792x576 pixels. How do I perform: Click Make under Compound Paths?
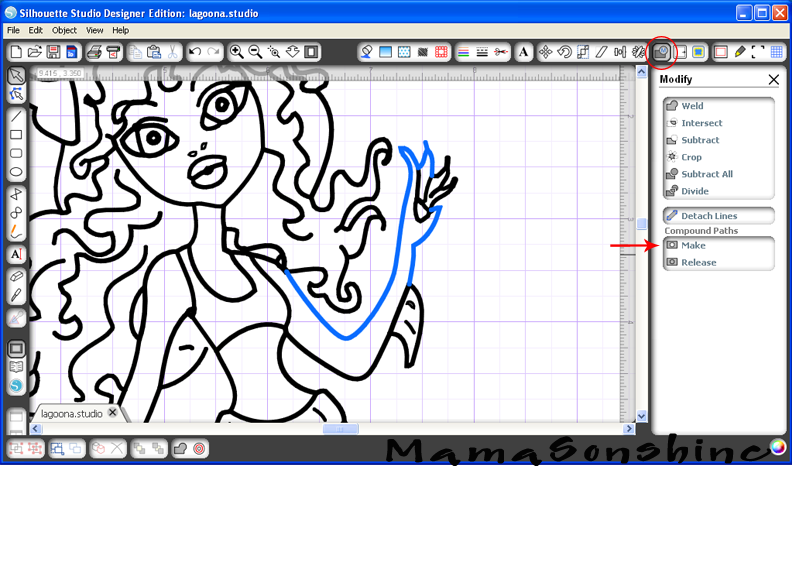pyautogui.click(x=693, y=245)
